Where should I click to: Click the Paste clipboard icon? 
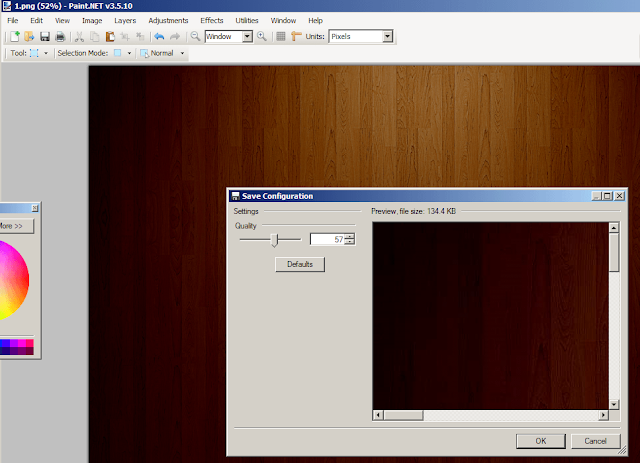110,36
